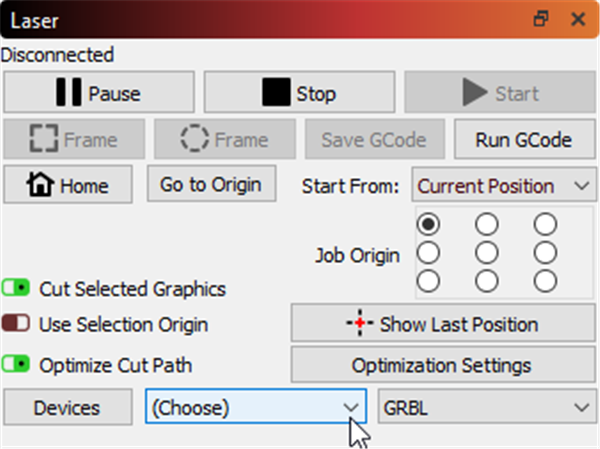
Task: Open the GRBL device dropdown
Action: tap(486, 408)
